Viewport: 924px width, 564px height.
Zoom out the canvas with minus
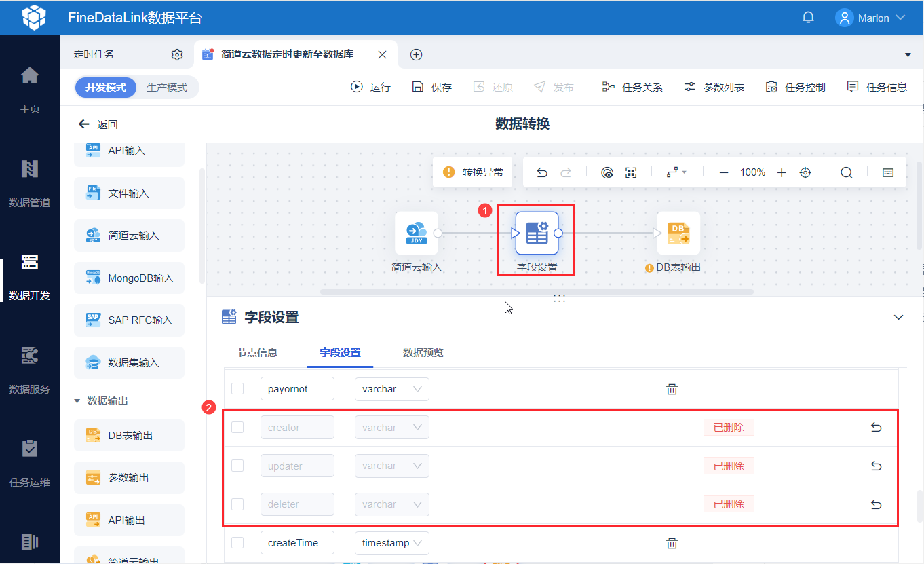tap(724, 172)
